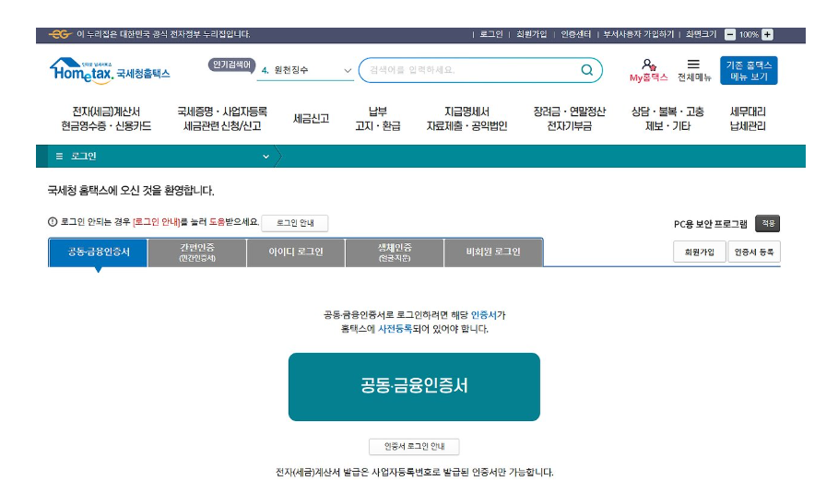Viewport: 838px width, 504px height.
Task: Open the 세금신고 menu
Action: 311,119
